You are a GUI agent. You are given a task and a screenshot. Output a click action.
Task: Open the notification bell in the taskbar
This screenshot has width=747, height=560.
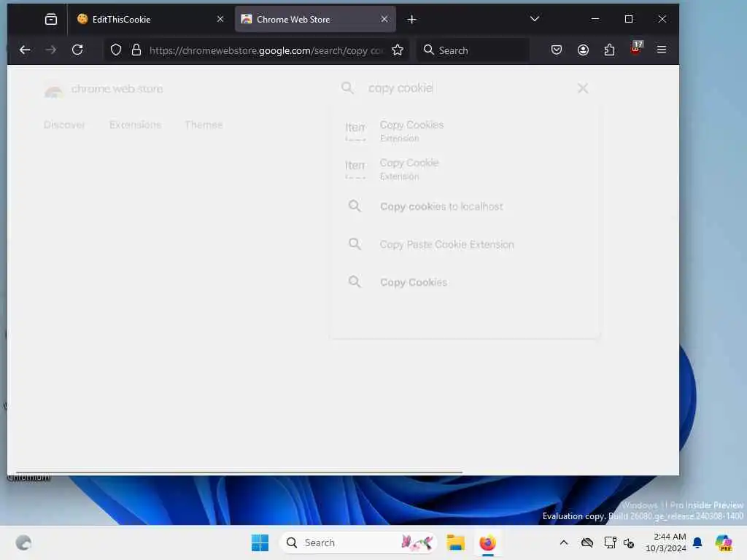pyautogui.click(x=697, y=542)
